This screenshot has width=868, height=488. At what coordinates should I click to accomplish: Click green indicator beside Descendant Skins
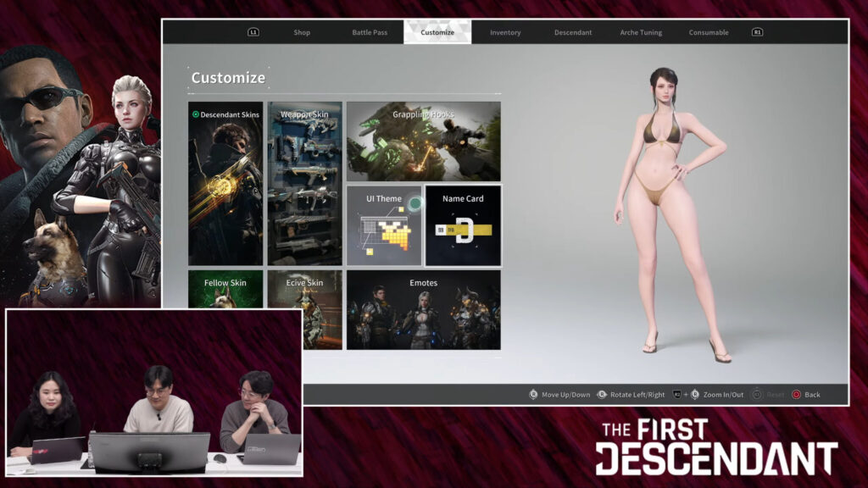point(196,114)
